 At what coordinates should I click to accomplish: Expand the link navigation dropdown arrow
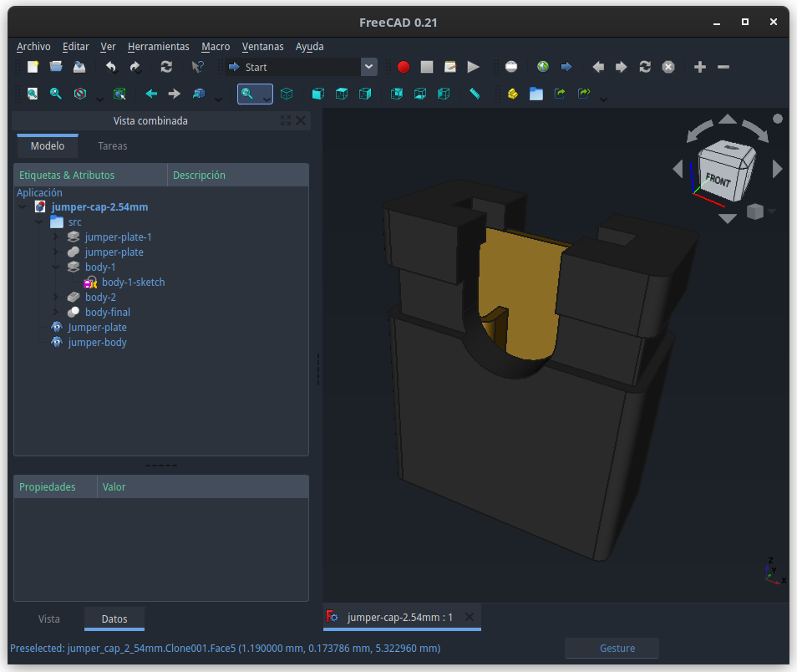219,99
